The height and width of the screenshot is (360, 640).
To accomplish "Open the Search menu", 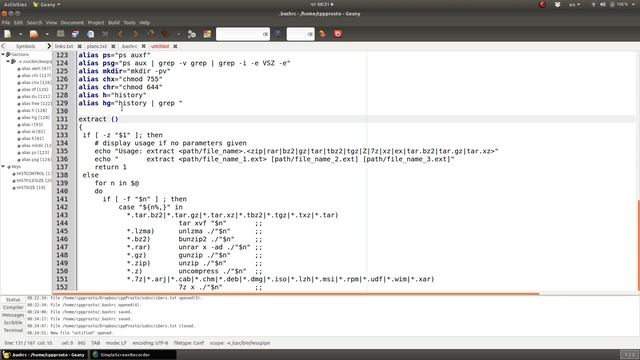I will click(x=34, y=23).
